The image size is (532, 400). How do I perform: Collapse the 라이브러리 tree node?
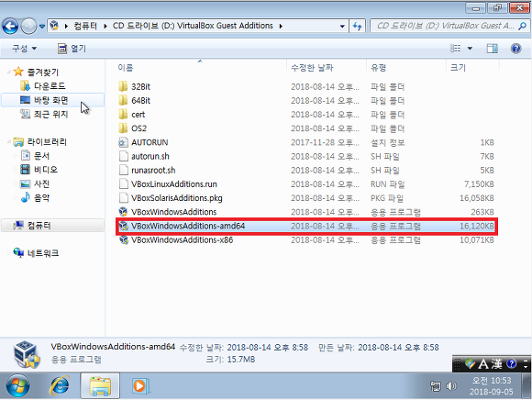[x=8, y=142]
